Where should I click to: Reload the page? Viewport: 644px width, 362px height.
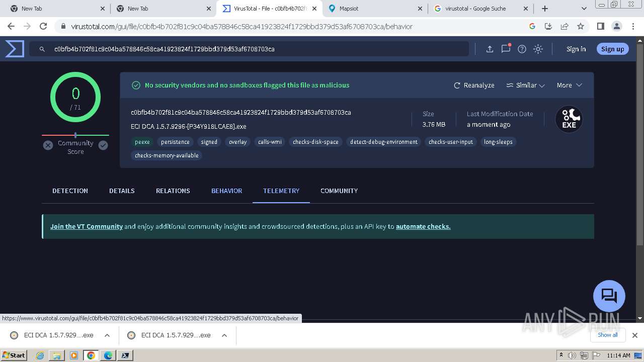coord(43,26)
